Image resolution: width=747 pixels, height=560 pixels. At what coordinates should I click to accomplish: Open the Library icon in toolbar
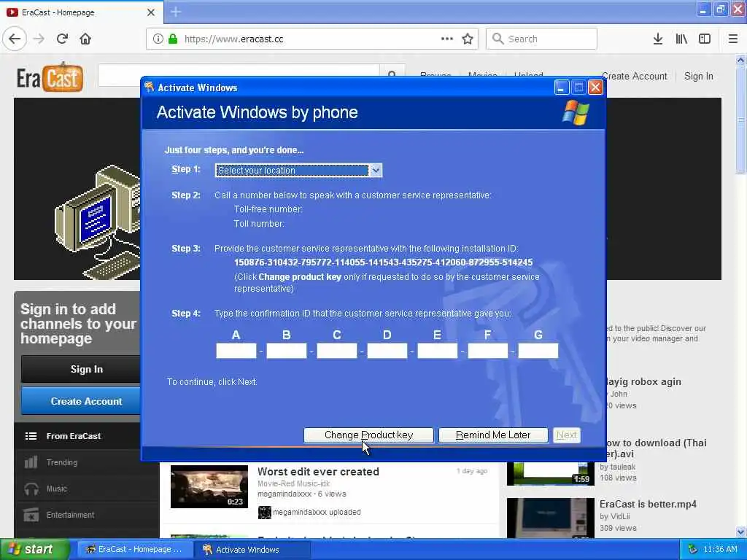[x=681, y=39]
